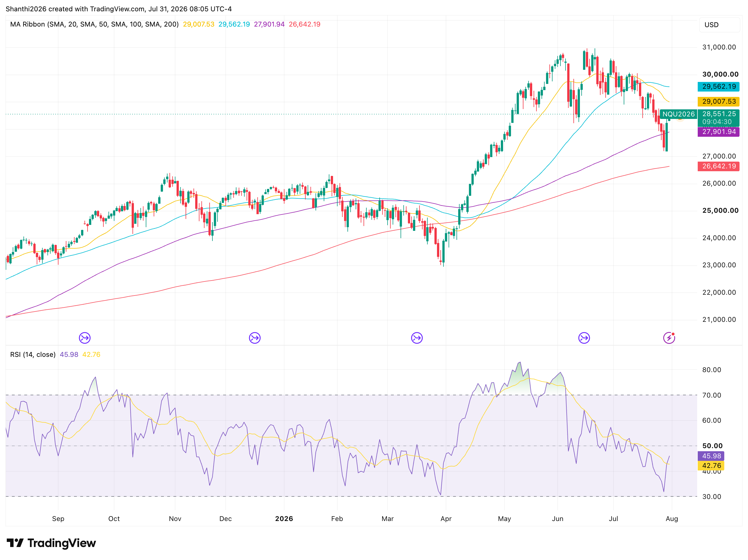Click the contract rollover marker between Jun and Jul
This screenshot has width=748, height=560.
click(x=584, y=338)
